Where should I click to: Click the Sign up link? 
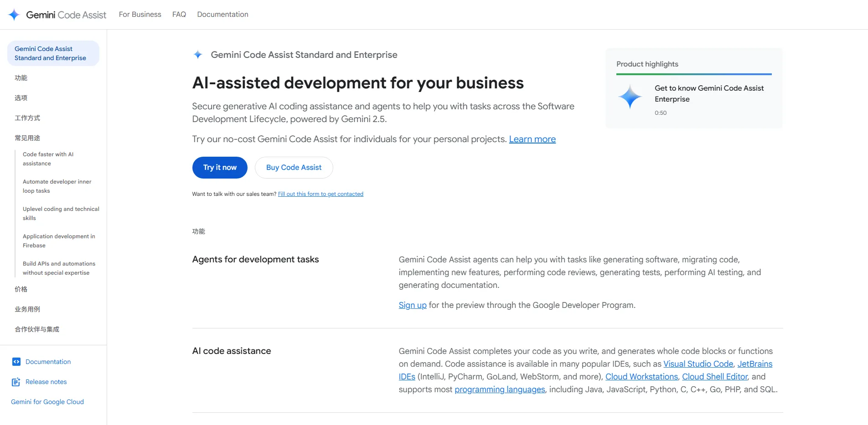point(413,305)
